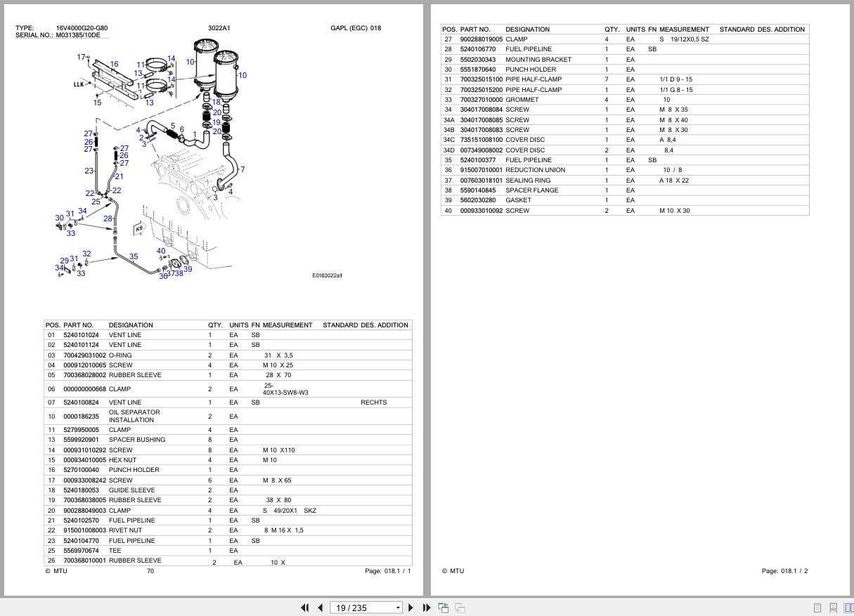The image size is (854, 616).
Task: Select the O-RING designation in row 03
Action: 120,355
